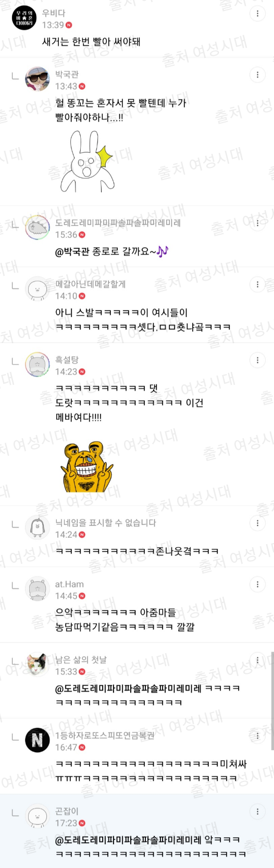Viewport: 274px width, 868px height.
Task: Open 도레도레미파미파솔파미레미레's rainbow-ring avatar
Action: coord(38,227)
